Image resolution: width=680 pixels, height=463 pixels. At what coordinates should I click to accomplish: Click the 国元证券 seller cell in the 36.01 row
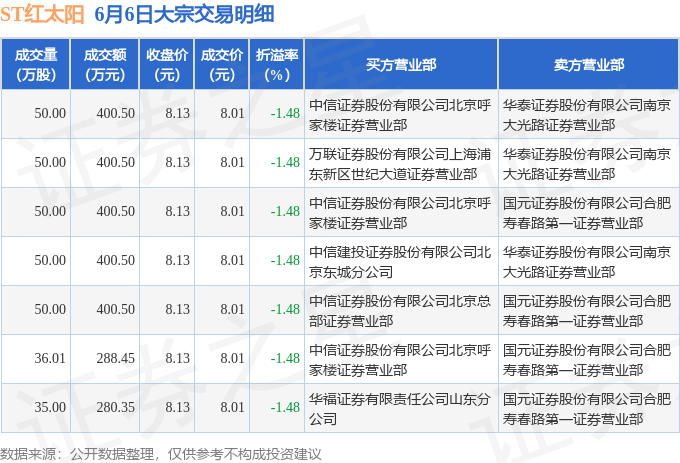587,360
